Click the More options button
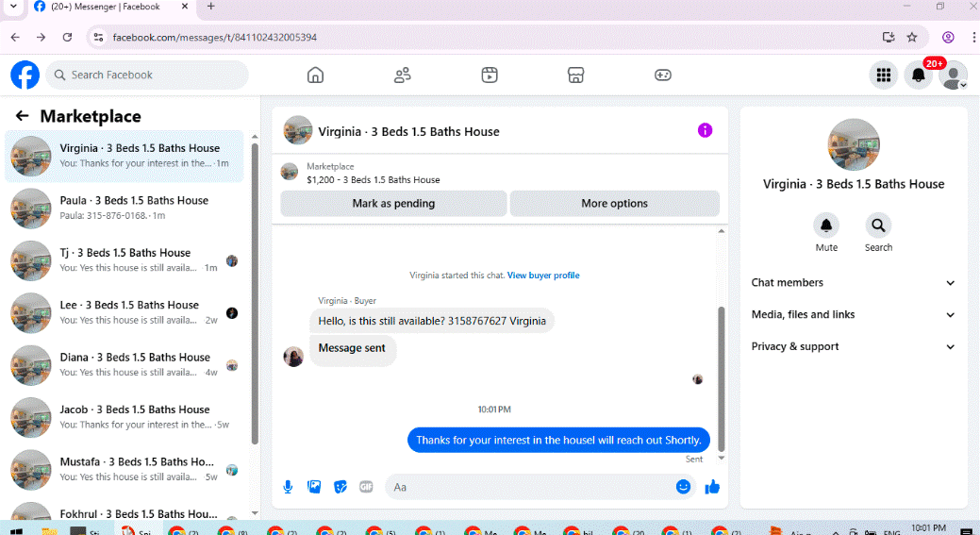The image size is (980, 535). (614, 203)
